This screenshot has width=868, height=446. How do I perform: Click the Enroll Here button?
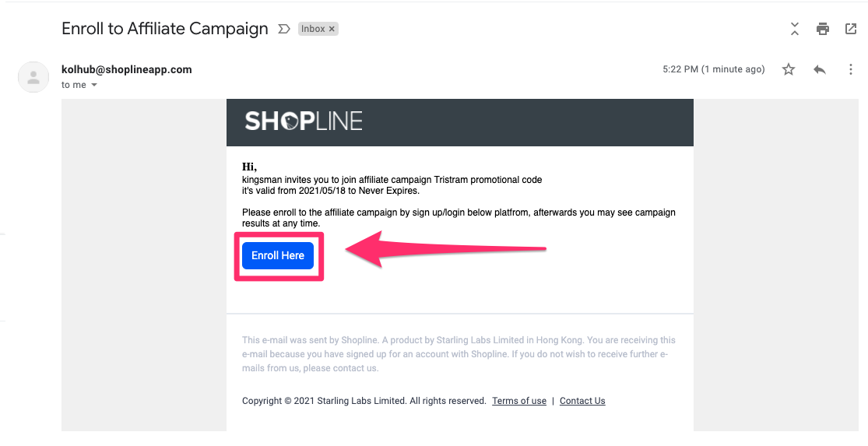click(x=278, y=255)
